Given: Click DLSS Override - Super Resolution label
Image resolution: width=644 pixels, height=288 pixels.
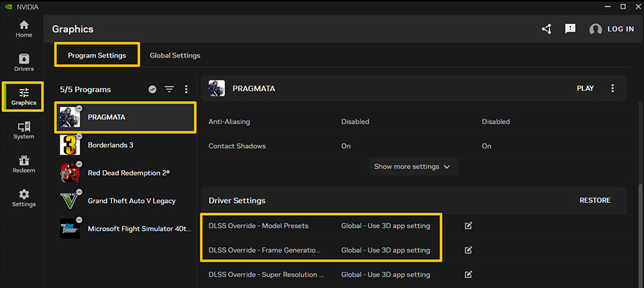Looking at the screenshot, I should (266, 275).
